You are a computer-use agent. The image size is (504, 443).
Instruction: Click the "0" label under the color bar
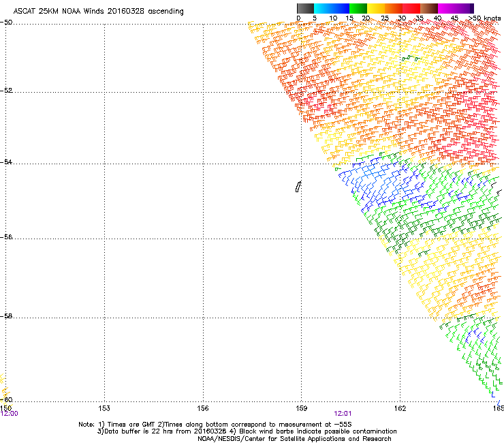tap(298, 18)
